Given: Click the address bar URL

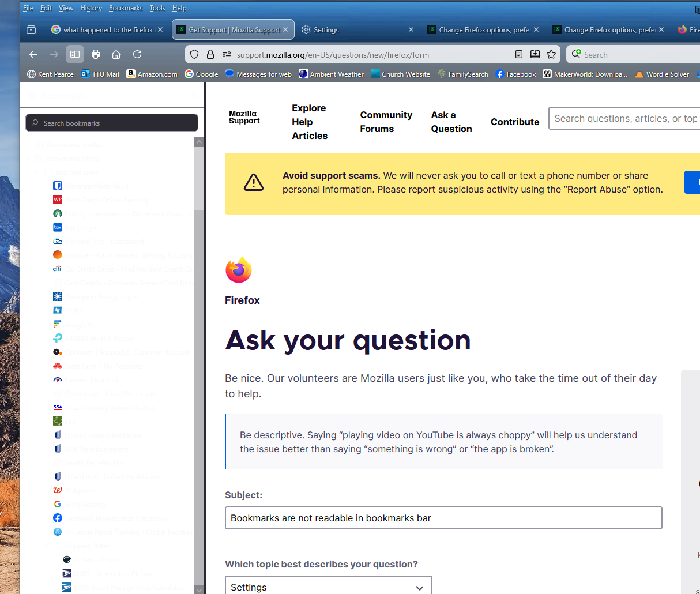Looking at the screenshot, I should [x=333, y=55].
